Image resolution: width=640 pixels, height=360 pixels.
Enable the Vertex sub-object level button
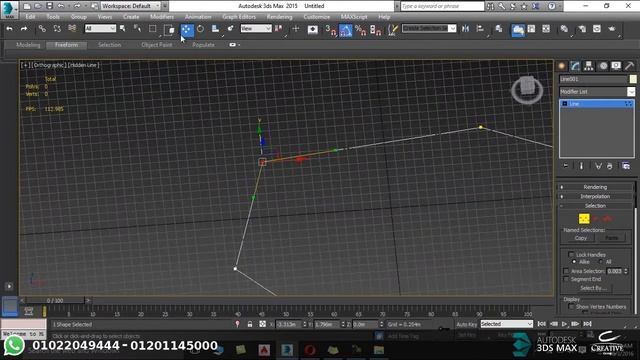584,219
